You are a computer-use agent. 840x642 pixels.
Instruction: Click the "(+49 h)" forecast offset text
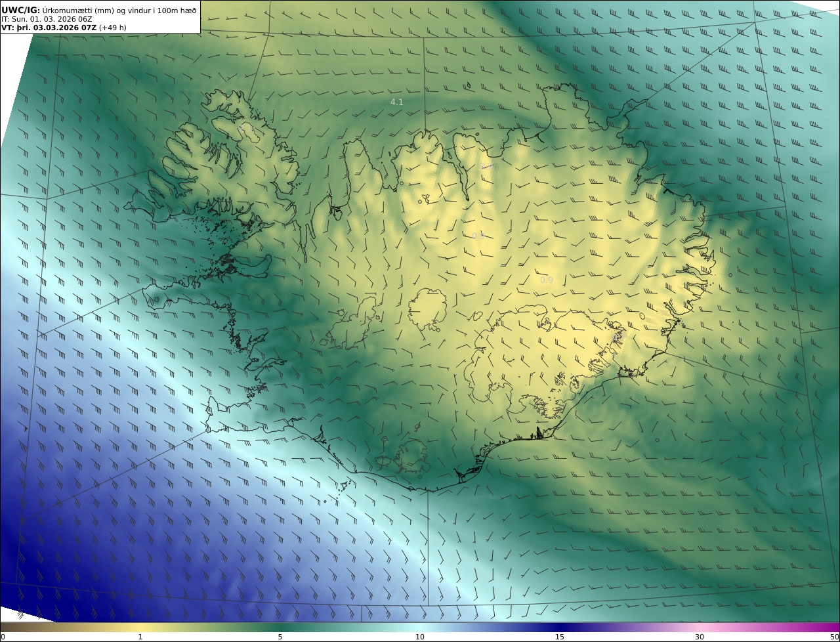click(x=113, y=28)
